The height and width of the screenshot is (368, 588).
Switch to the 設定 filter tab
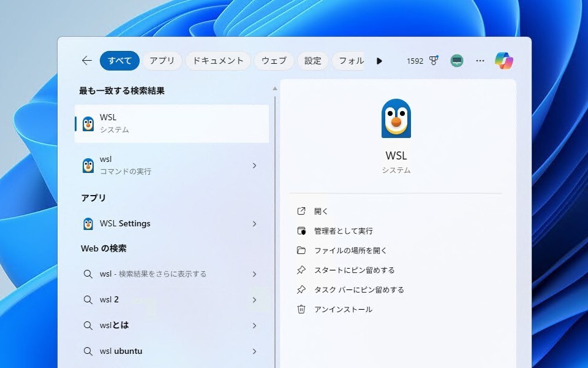click(x=313, y=61)
